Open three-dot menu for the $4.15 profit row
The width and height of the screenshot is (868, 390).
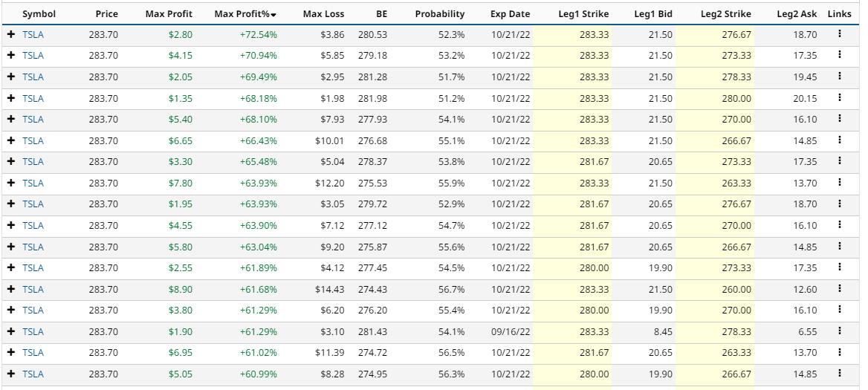[839, 55]
